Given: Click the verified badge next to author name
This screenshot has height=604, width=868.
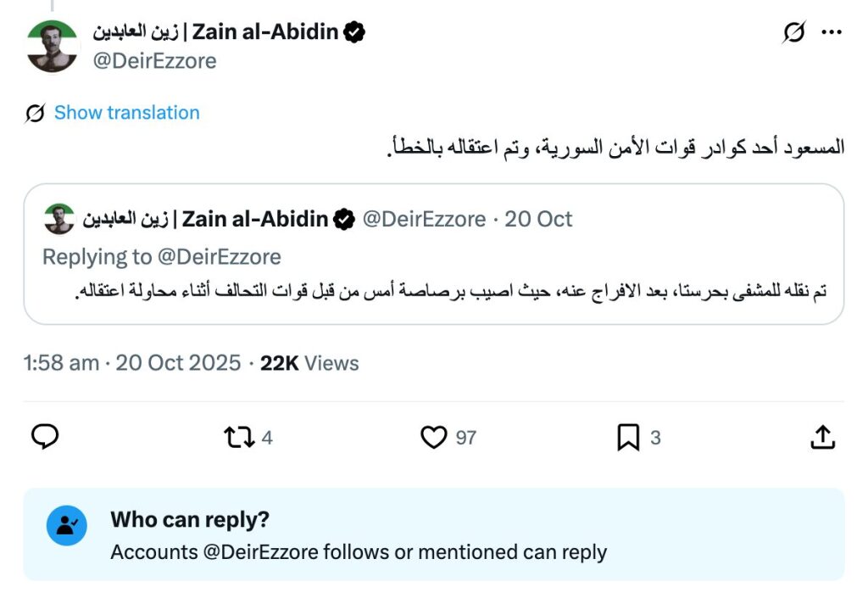Looking at the screenshot, I should 354,32.
